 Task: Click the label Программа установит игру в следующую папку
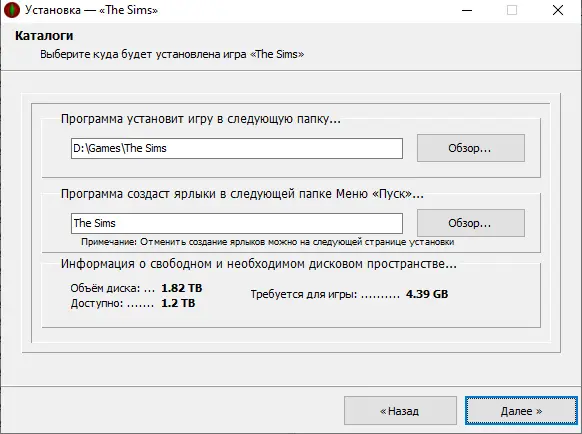(x=200, y=119)
